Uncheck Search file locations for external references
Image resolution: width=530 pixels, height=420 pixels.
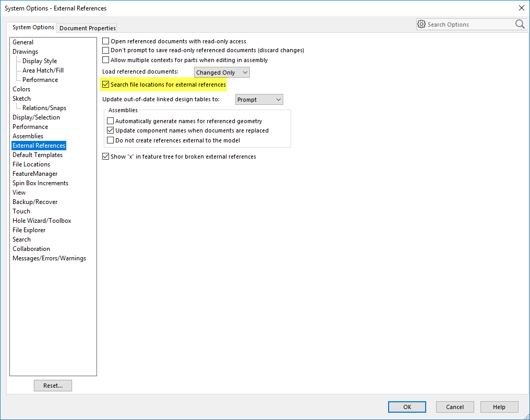click(106, 85)
